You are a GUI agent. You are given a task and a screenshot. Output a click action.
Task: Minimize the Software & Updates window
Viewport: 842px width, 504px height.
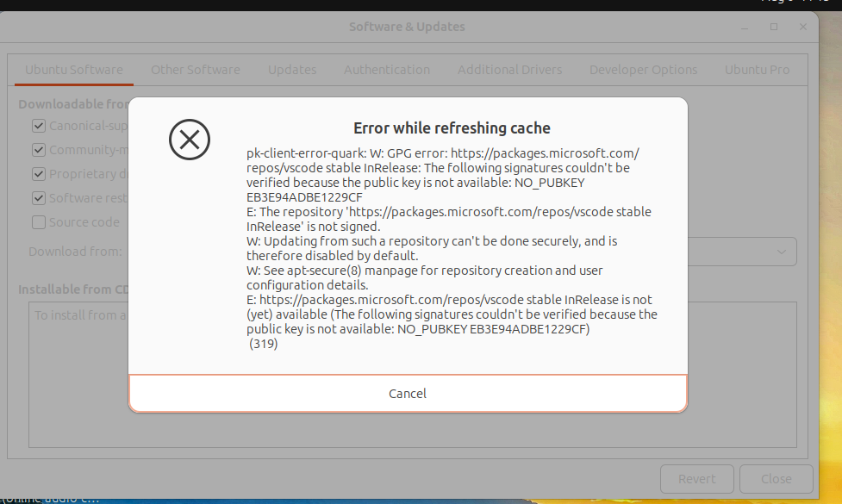coord(745,27)
